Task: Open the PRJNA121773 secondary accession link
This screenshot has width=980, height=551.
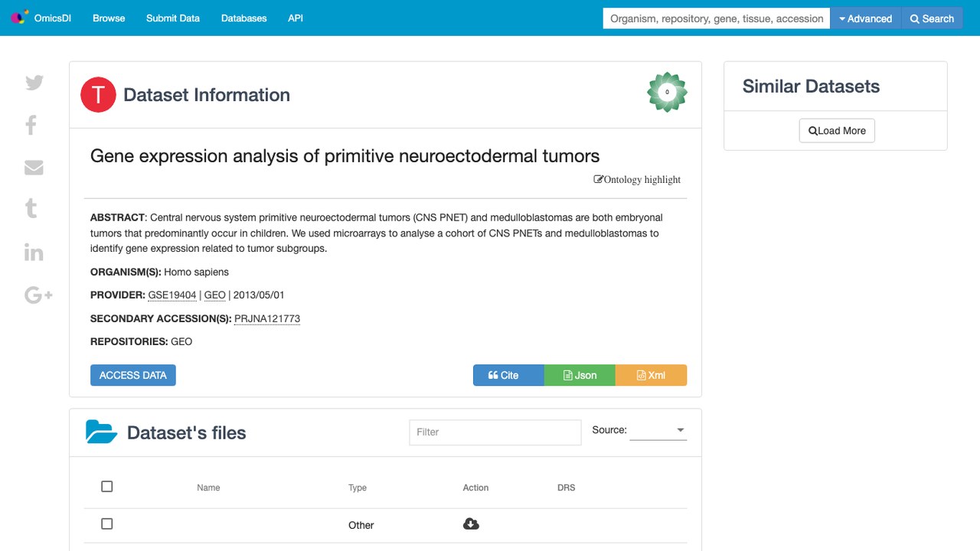Action: (x=267, y=319)
